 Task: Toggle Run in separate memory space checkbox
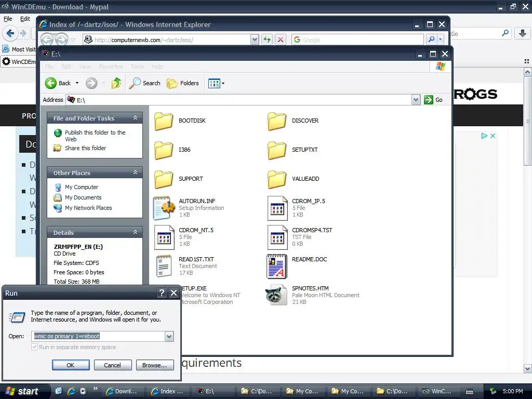tap(34, 347)
